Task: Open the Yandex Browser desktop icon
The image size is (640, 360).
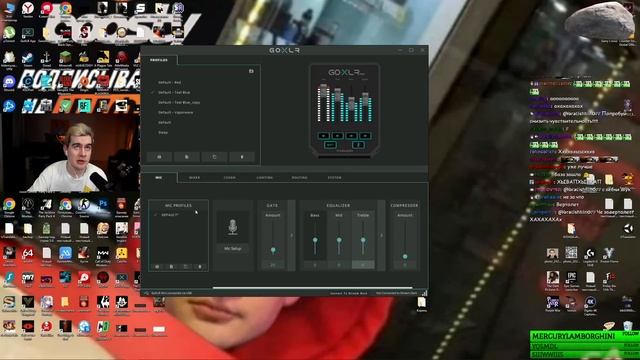Action: 28,9
